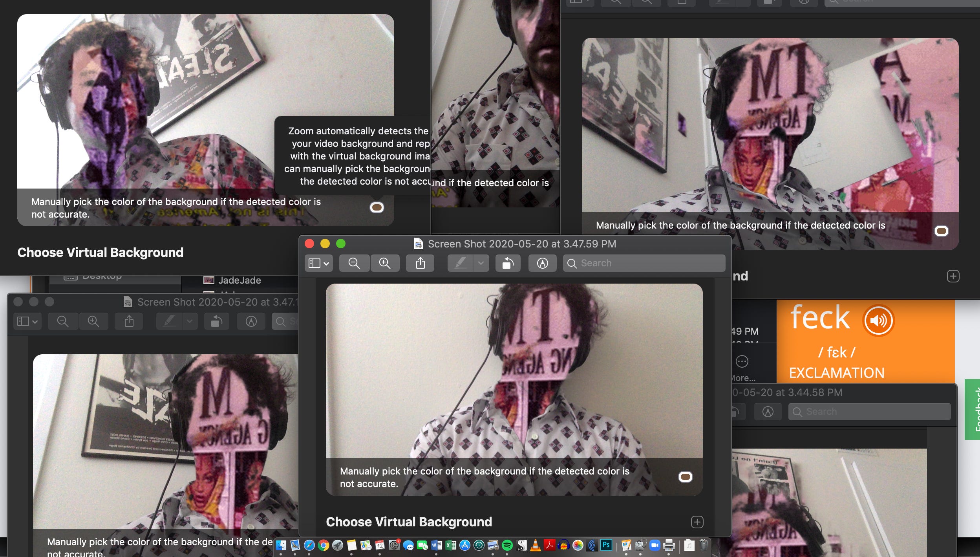The image size is (980, 557).
Task: Add a virtual background with the plus in front window
Action: (697, 522)
